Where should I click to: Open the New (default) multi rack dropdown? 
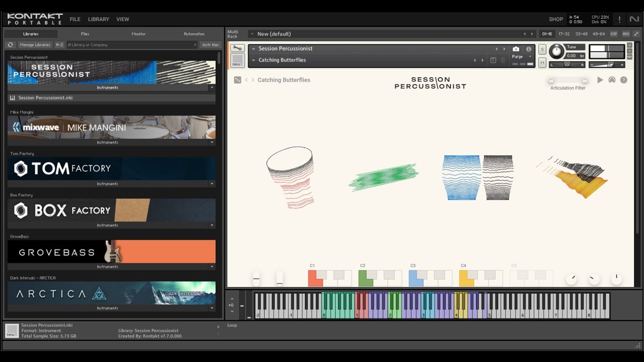252,34
